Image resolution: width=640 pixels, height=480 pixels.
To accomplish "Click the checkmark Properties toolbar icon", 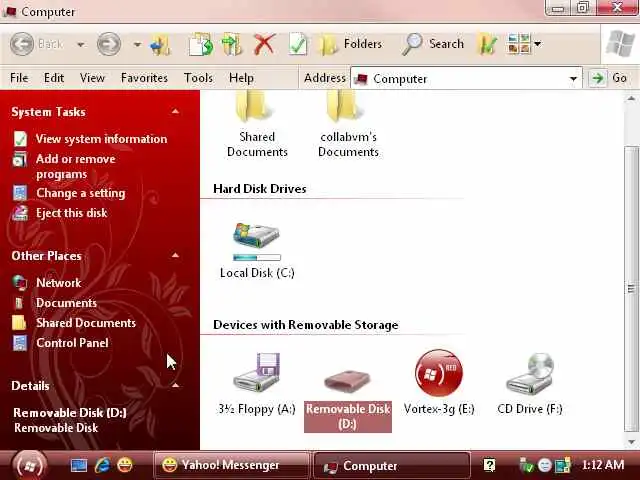I will coord(298,44).
